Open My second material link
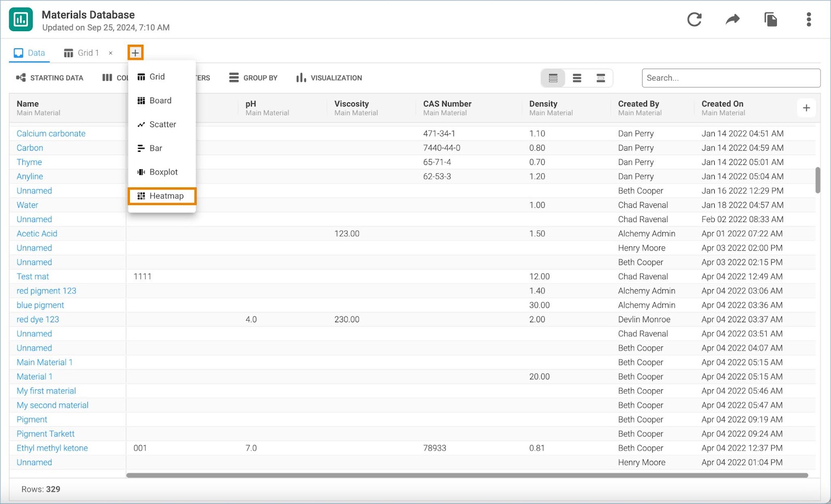 (52, 405)
